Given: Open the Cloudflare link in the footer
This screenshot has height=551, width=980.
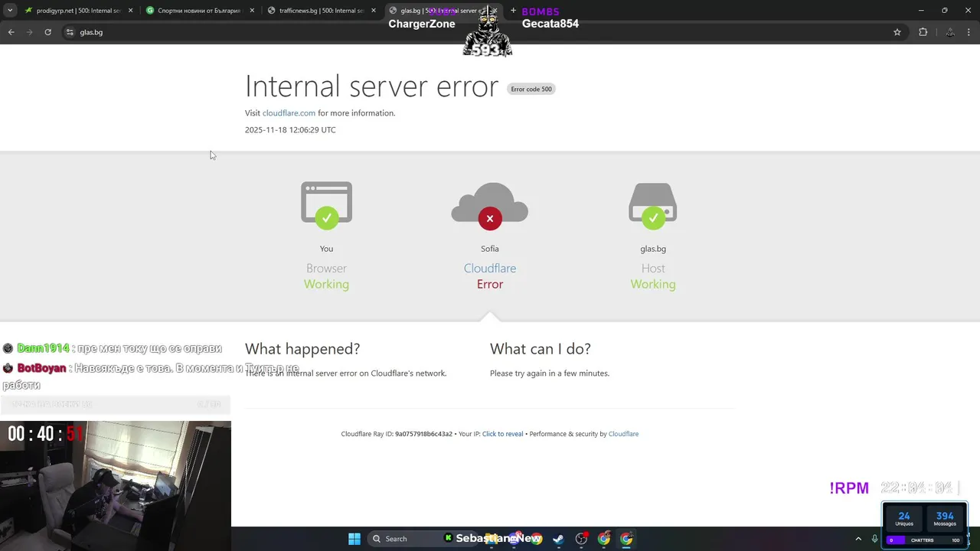Looking at the screenshot, I should (623, 434).
